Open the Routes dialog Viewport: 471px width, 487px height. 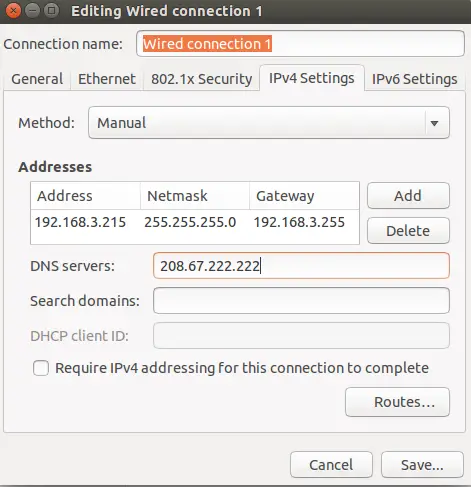point(397,402)
